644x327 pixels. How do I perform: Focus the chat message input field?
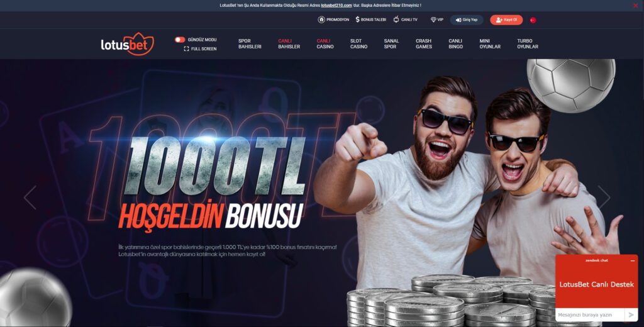tap(590, 314)
